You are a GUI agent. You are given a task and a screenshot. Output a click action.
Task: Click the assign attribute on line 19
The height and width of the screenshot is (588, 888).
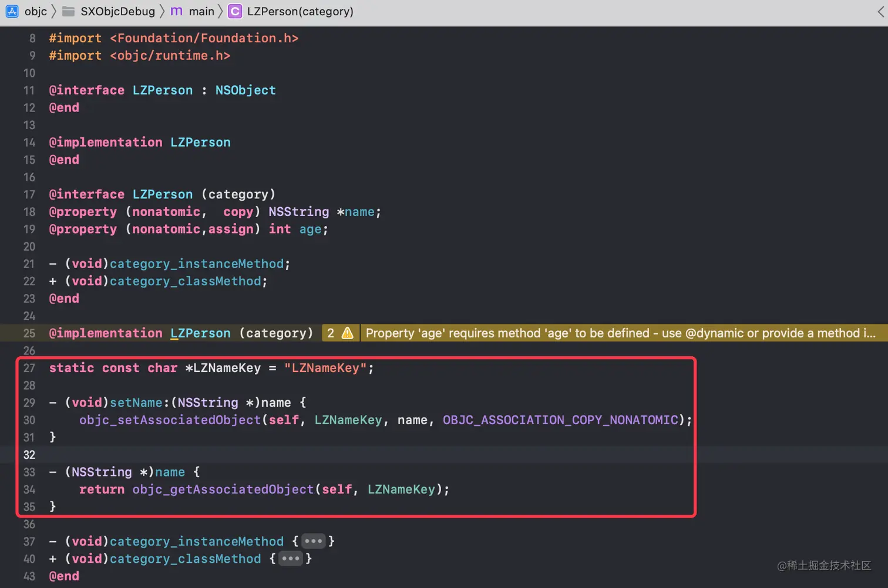click(x=231, y=229)
